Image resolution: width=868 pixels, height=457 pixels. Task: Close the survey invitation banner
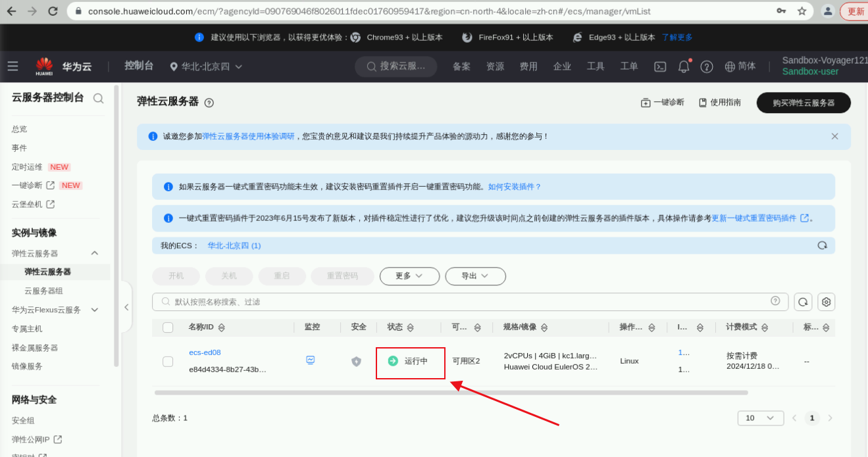click(x=834, y=136)
